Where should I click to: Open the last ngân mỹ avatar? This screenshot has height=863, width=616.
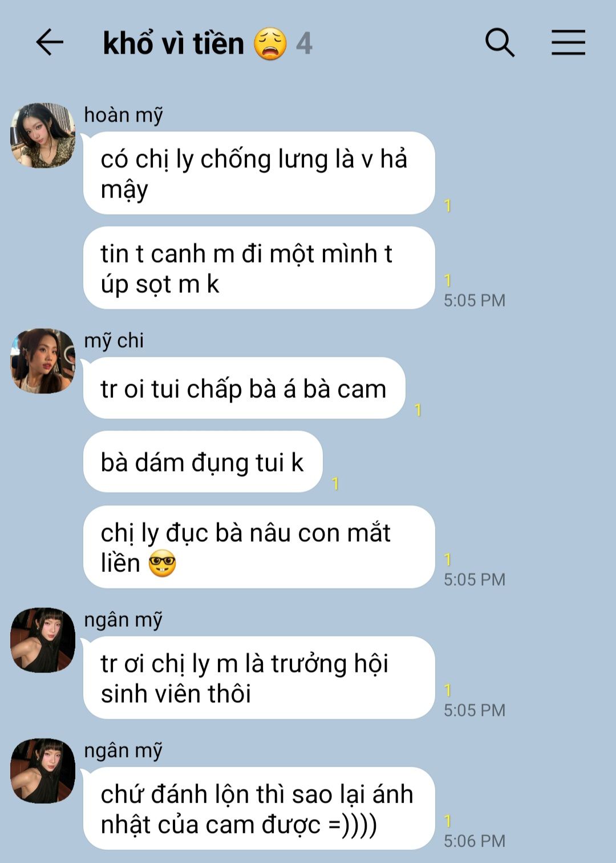pos(43,771)
